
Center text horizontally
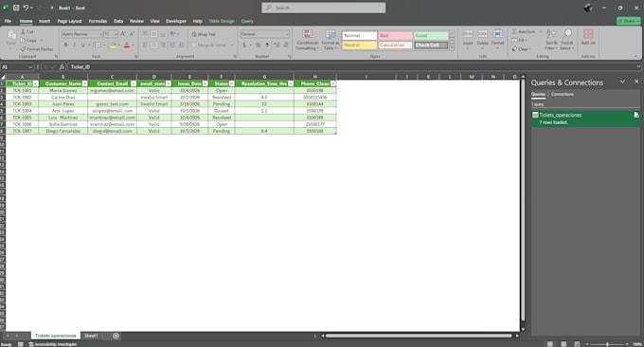coord(154,45)
